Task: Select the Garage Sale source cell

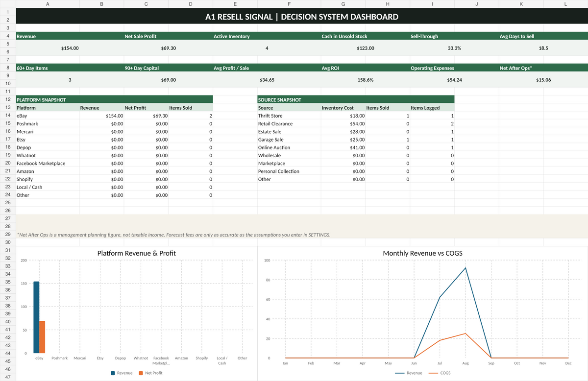Action: tap(289, 140)
